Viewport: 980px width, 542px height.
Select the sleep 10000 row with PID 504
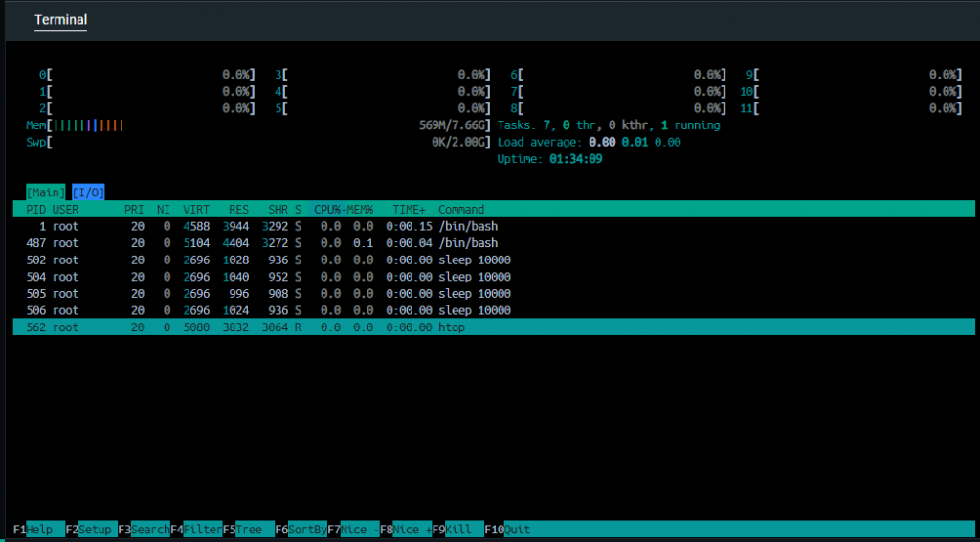494,277
